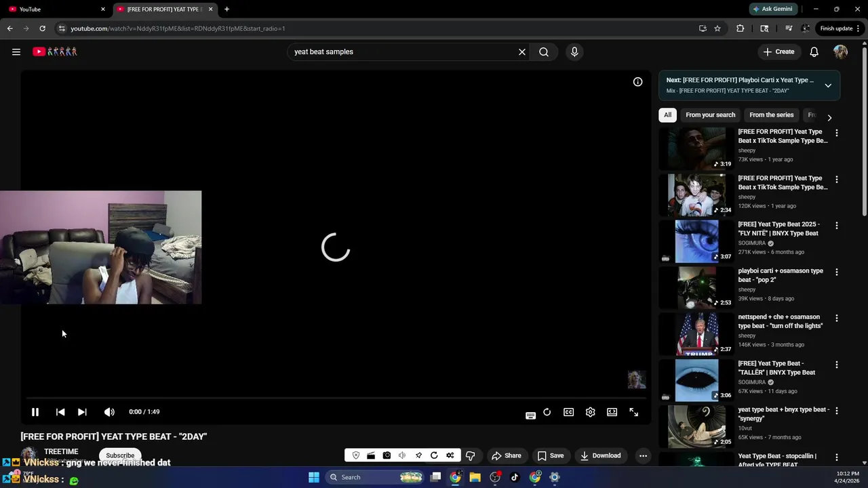Bookmark this page with the star

click(717, 28)
